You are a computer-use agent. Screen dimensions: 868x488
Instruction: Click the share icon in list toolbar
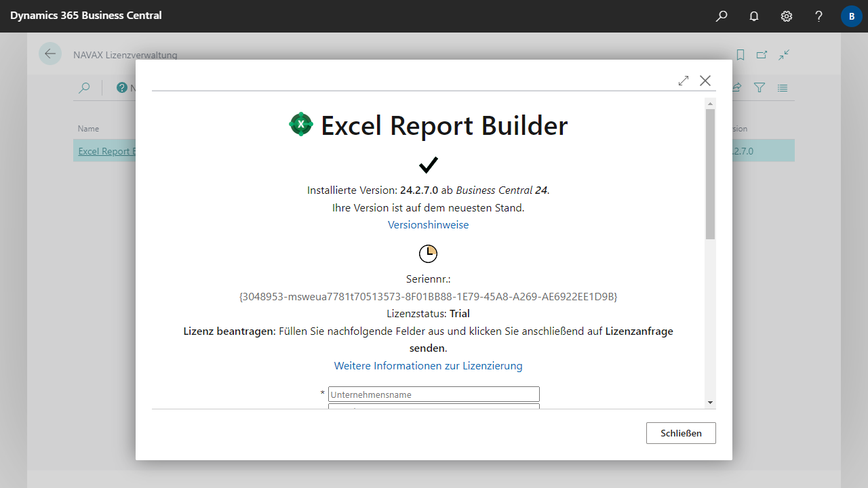(x=736, y=87)
